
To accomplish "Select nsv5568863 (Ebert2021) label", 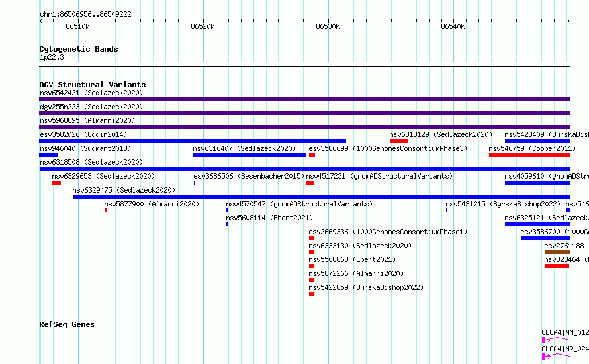I will coord(352,259).
